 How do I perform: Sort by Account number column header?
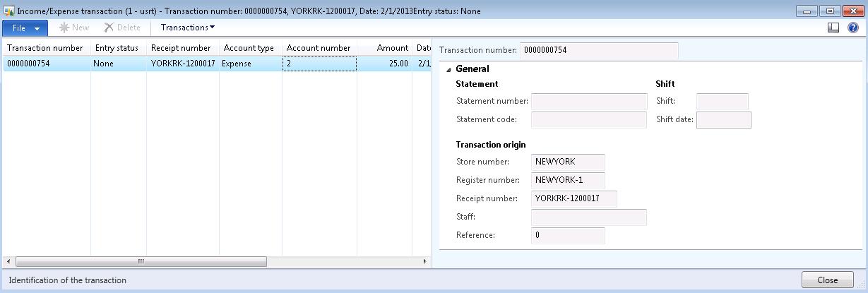coord(319,48)
